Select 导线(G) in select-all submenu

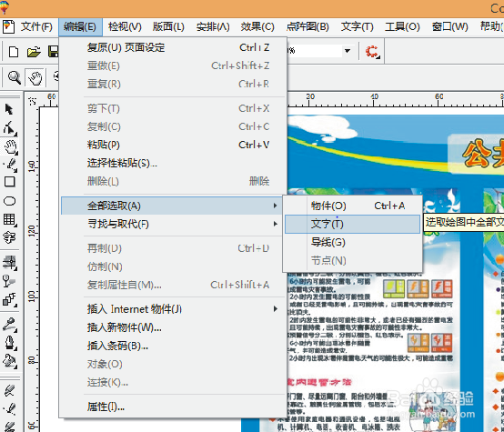click(x=352, y=242)
